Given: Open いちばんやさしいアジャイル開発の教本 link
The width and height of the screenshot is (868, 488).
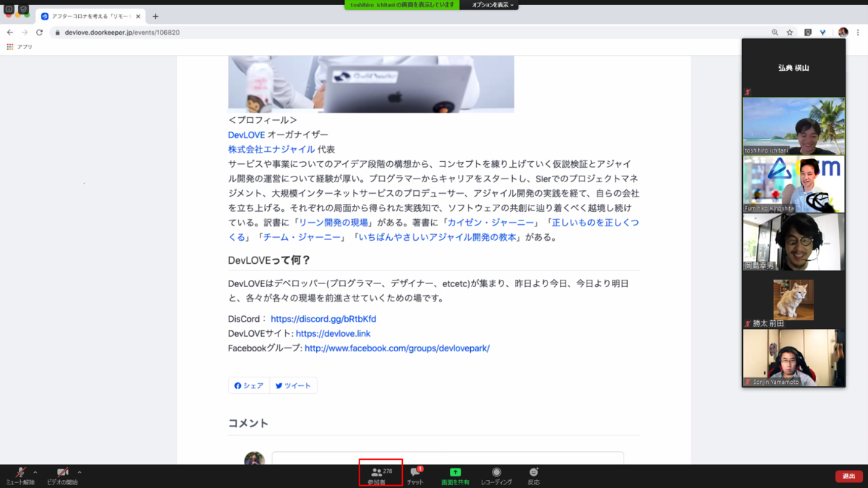Looking at the screenshot, I should tap(437, 236).
